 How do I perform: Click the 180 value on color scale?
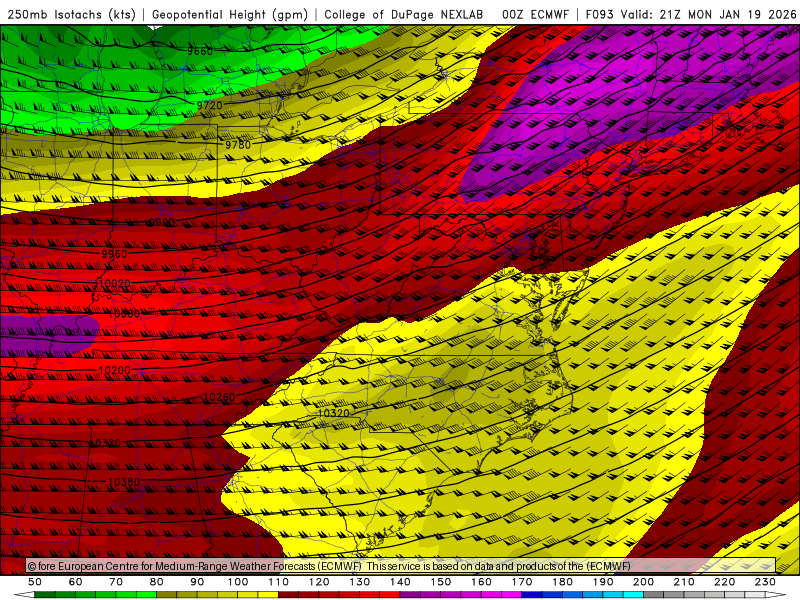click(562, 582)
